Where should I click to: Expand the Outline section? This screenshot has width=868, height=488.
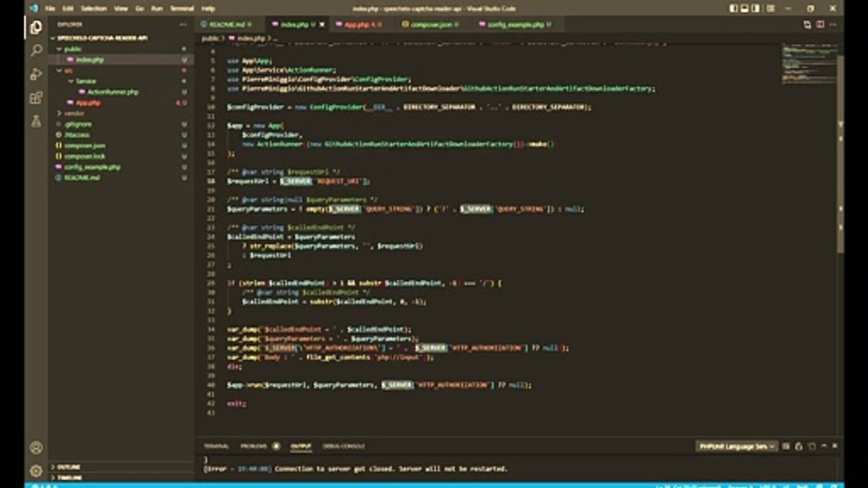pyautogui.click(x=121, y=467)
